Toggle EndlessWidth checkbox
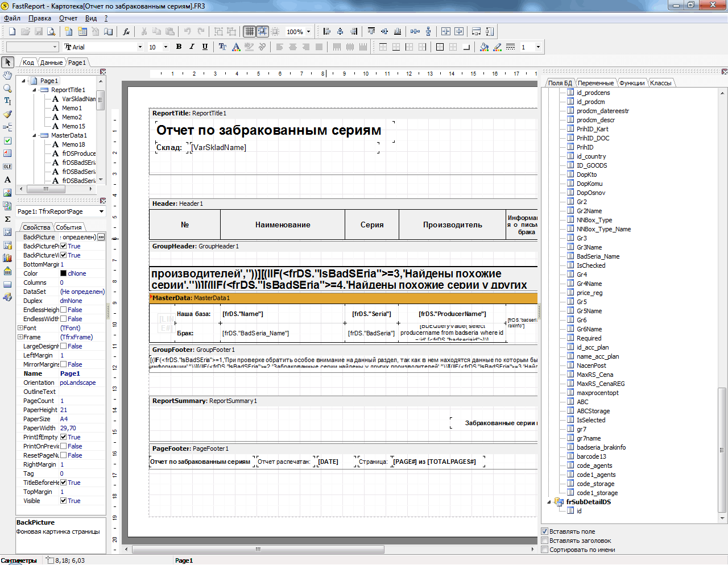 pyautogui.click(x=64, y=319)
